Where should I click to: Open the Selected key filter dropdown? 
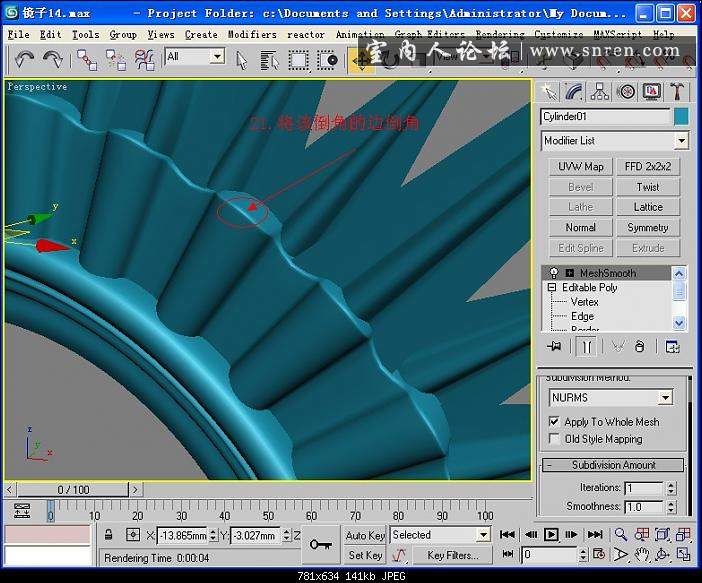[483, 535]
